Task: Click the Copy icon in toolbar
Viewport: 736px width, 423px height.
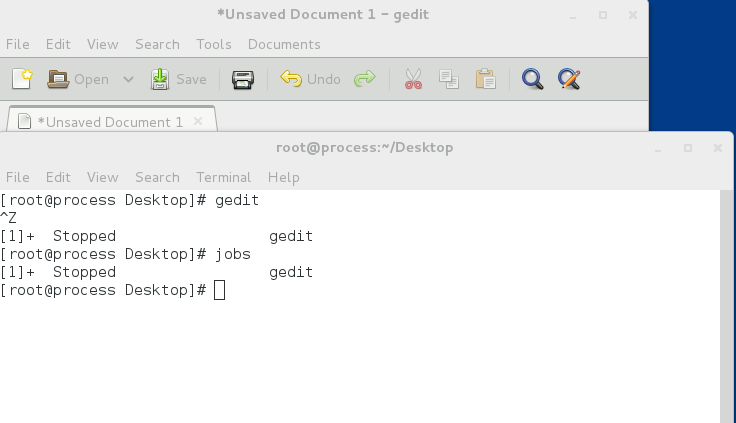Action: tap(449, 79)
